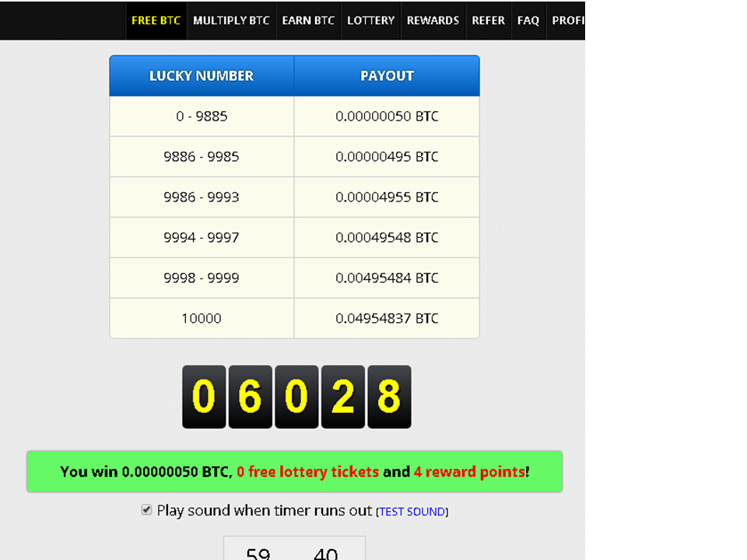Click the 0.00000495 BTC payout cell

click(x=387, y=156)
